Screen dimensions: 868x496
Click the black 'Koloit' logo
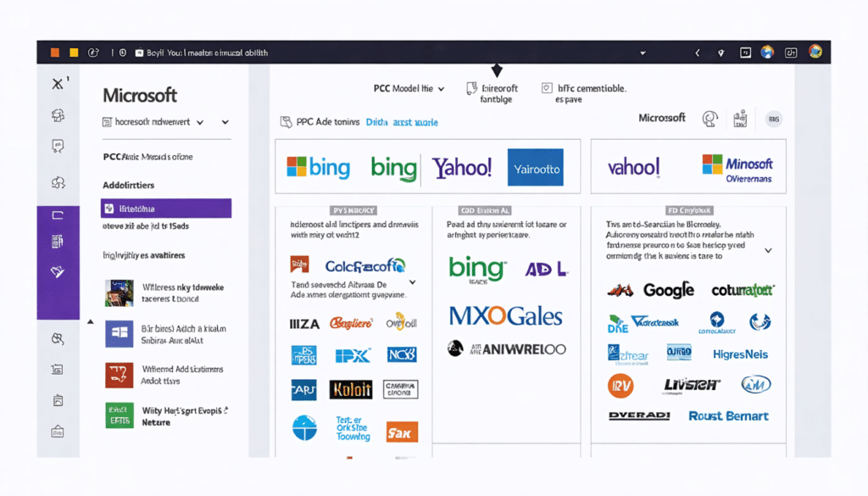coord(350,390)
